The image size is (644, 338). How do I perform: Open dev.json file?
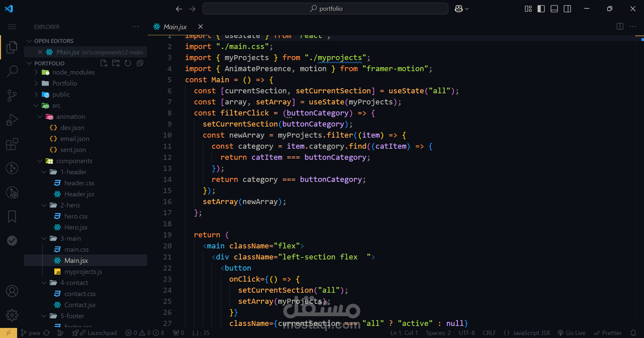pos(72,128)
